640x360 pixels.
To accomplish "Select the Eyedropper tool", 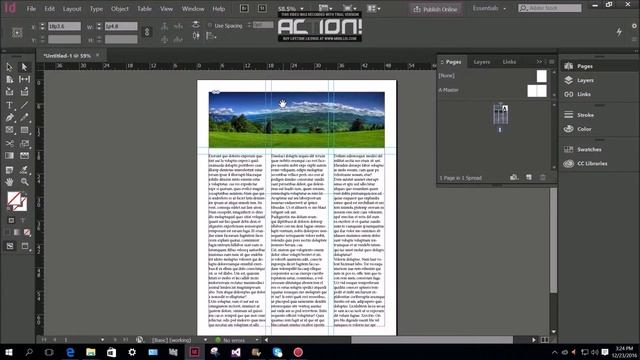I will click(x=24, y=169).
